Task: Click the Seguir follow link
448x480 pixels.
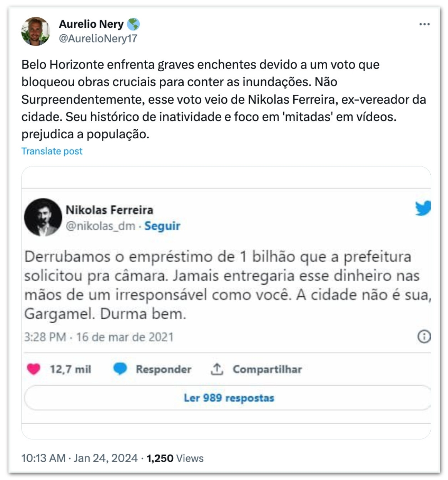Action: tap(162, 226)
